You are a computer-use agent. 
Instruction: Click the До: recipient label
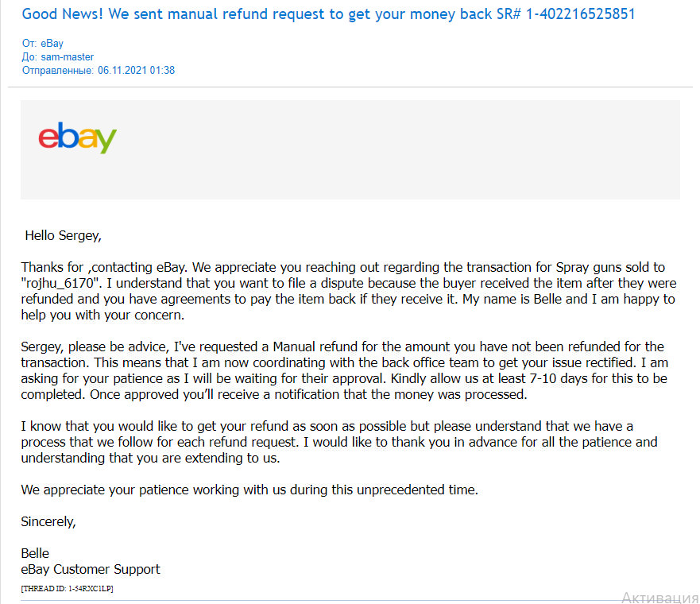tap(29, 56)
